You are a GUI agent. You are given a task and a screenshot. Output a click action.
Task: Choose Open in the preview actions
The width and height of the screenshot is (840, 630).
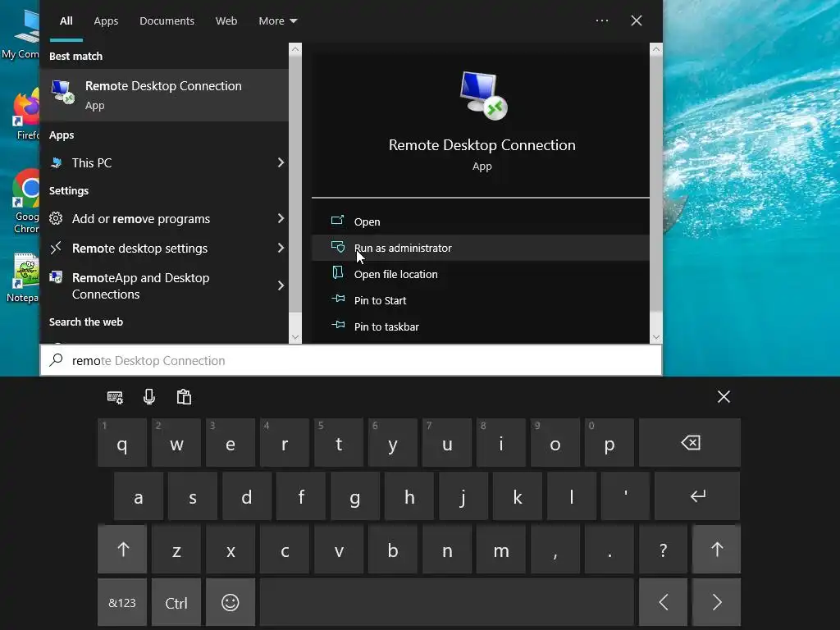(x=481, y=221)
